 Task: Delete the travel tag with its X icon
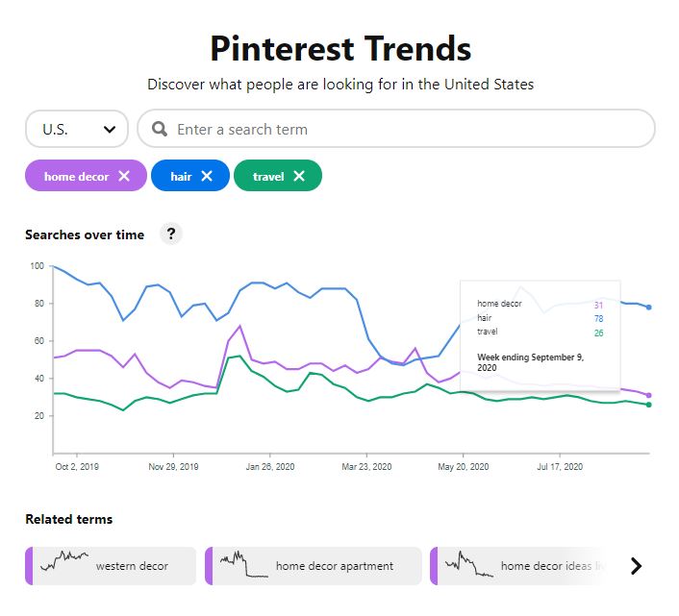299,176
